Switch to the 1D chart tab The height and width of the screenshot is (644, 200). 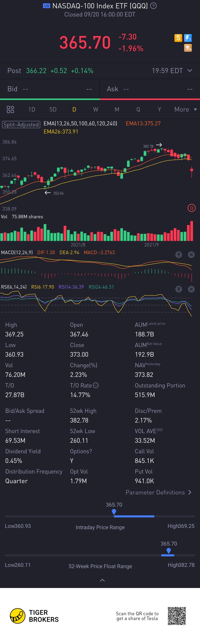click(x=32, y=109)
